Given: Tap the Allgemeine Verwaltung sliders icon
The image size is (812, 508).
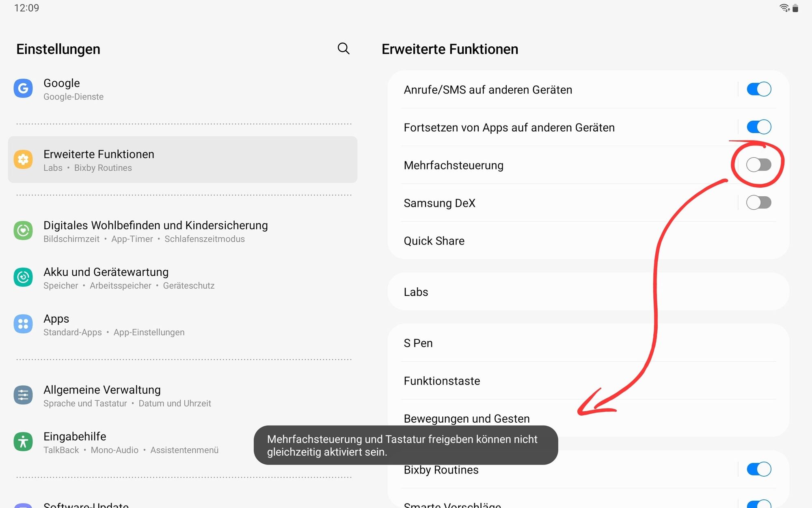Looking at the screenshot, I should 23,395.
